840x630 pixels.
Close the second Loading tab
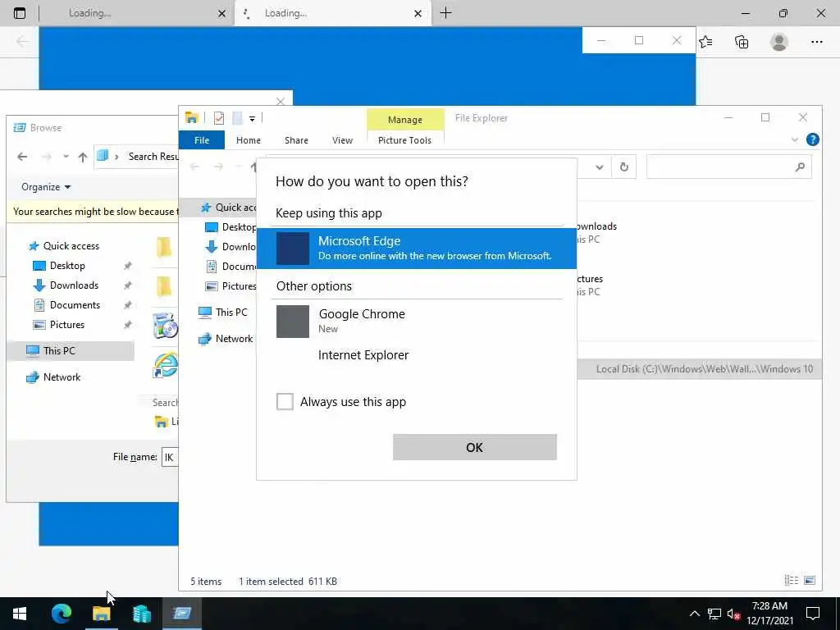coord(418,13)
